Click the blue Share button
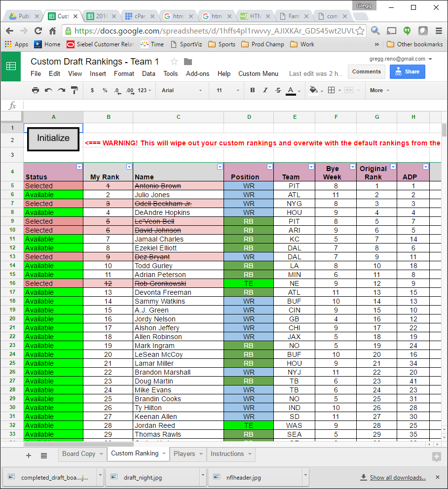 (407, 72)
